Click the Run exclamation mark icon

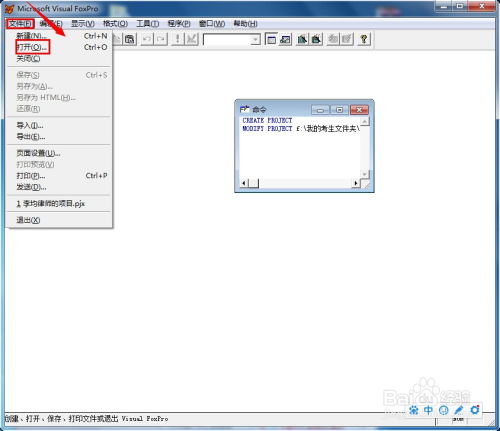(x=178, y=39)
